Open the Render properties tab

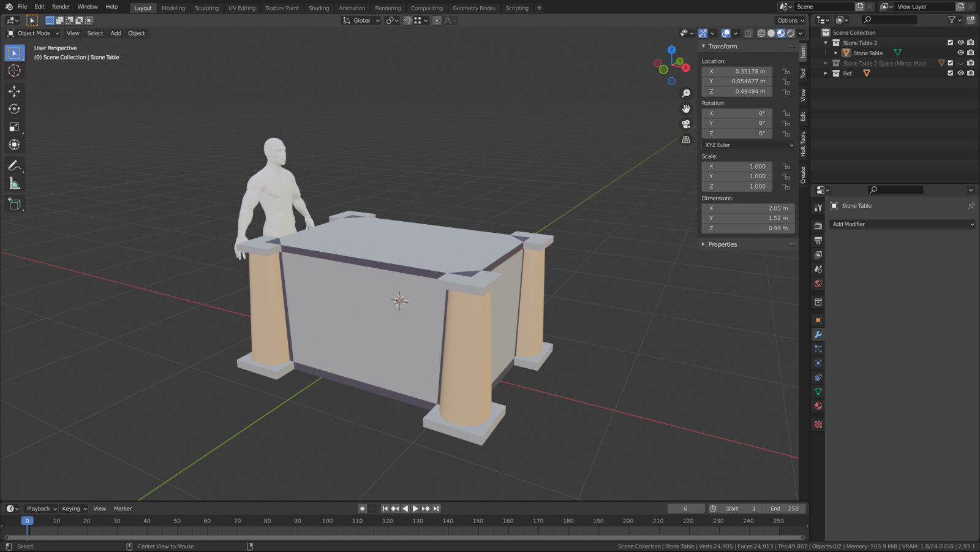tap(818, 225)
